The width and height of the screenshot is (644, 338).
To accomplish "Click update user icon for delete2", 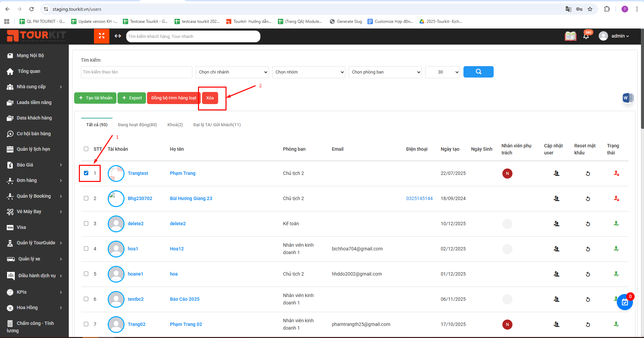I will click(x=556, y=224).
